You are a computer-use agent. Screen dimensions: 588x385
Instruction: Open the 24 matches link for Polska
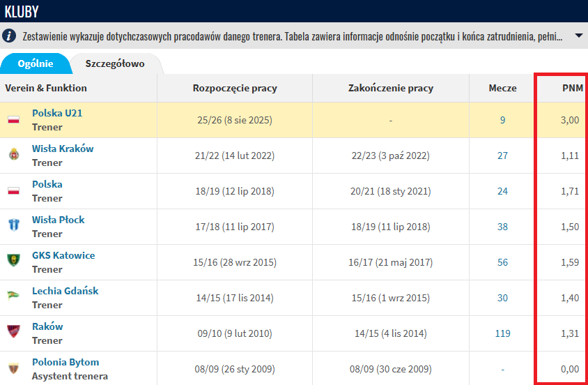click(x=502, y=191)
